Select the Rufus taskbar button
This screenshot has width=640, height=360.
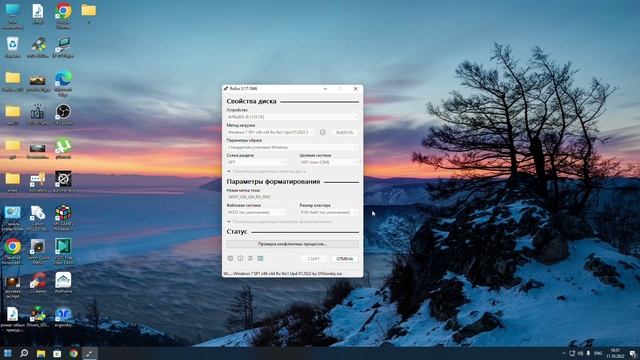[90, 353]
